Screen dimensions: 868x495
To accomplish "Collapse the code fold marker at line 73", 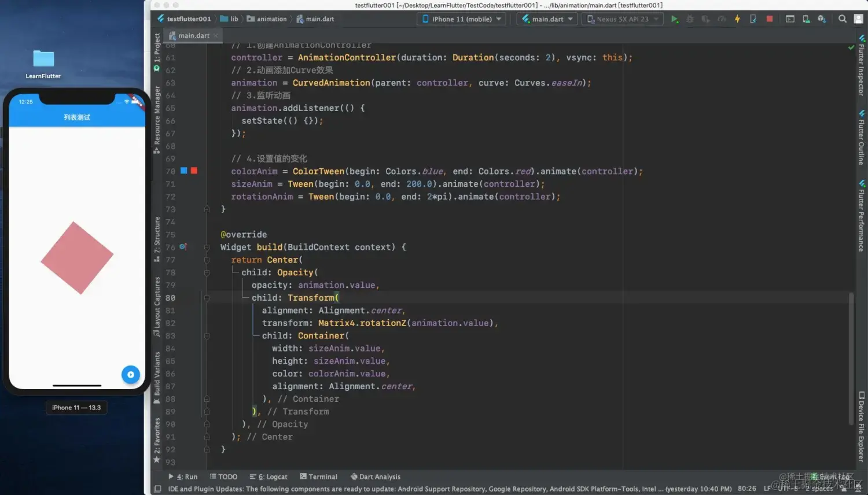I will [207, 209].
